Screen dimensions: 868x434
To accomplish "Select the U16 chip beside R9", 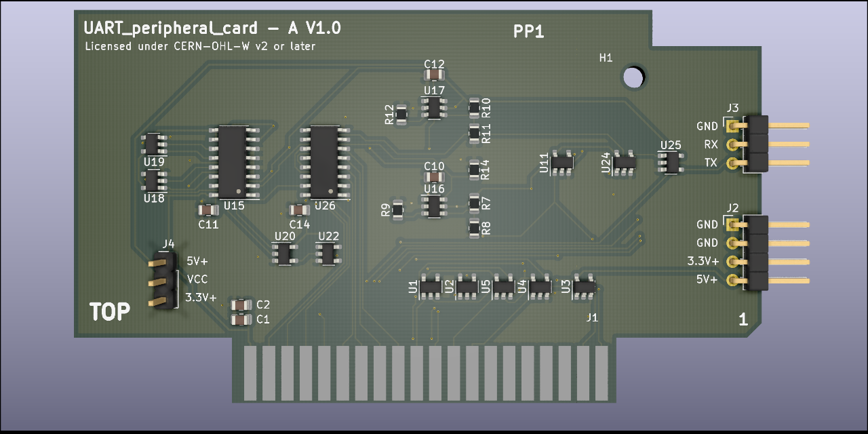I will 433,207.
